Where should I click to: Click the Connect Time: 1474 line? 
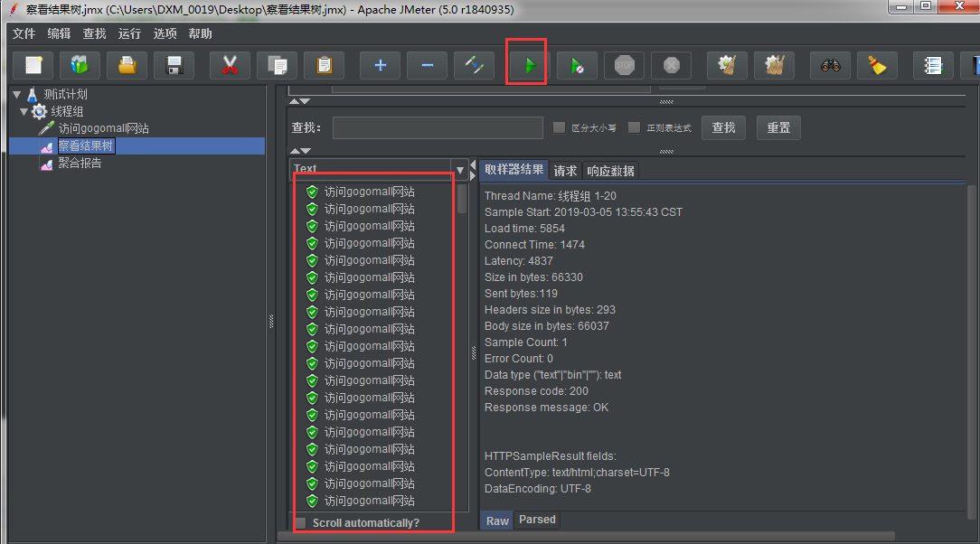tap(534, 245)
